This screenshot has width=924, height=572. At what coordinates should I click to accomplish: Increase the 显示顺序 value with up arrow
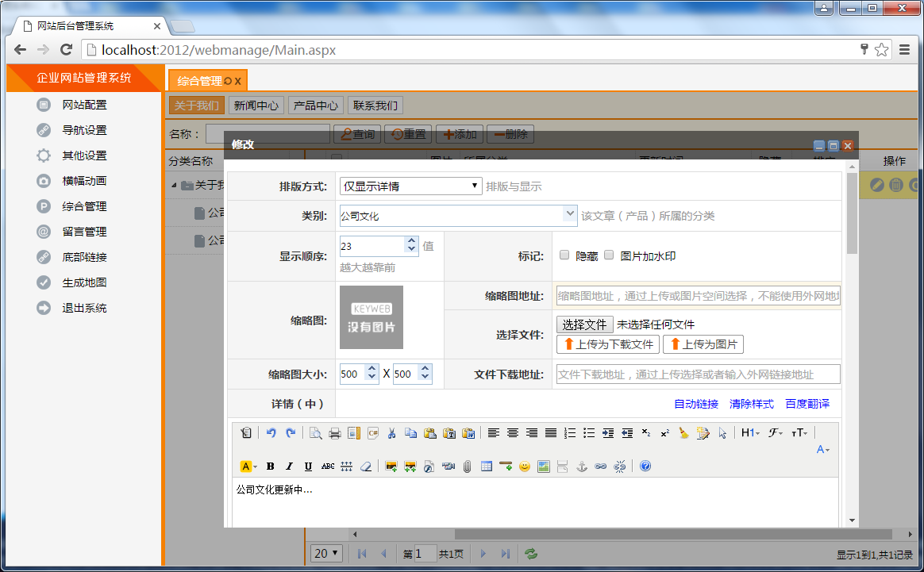(x=411, y=241)
